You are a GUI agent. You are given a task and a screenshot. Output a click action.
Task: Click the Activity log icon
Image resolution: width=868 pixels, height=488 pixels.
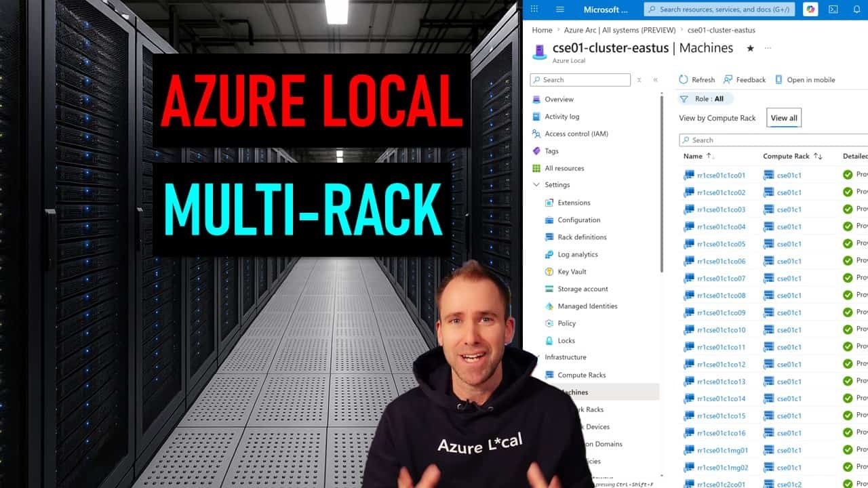tap(537, 117)
